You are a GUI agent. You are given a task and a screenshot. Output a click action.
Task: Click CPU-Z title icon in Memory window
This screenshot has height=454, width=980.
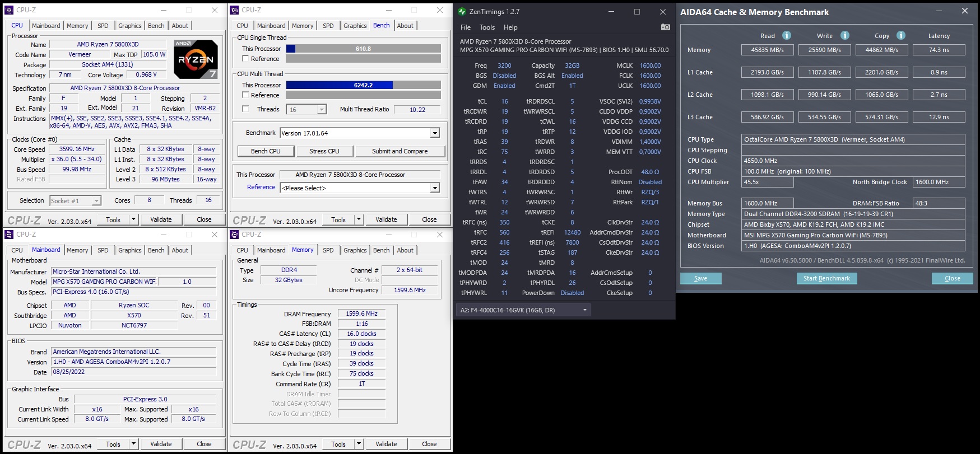click(235, 235)
